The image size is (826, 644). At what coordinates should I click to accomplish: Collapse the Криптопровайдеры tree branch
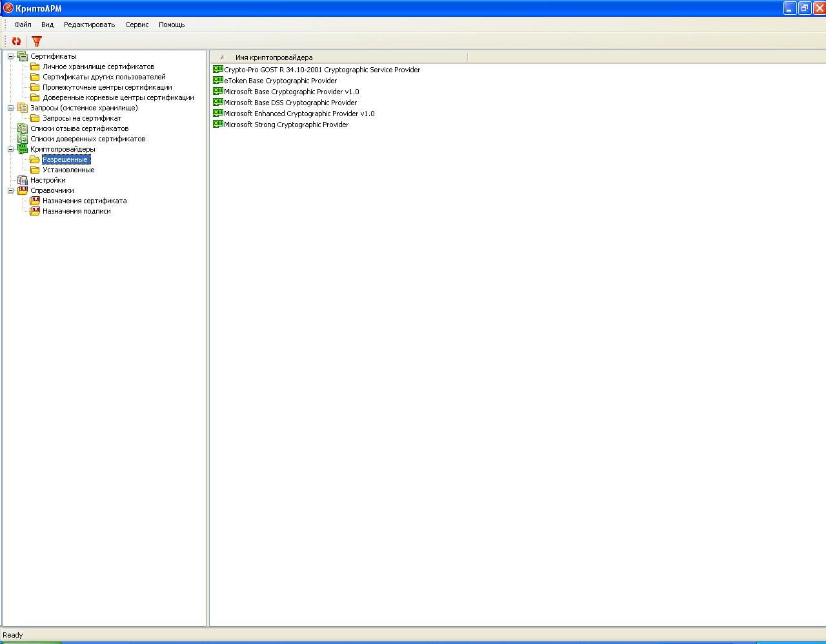[x=10, y=149]
